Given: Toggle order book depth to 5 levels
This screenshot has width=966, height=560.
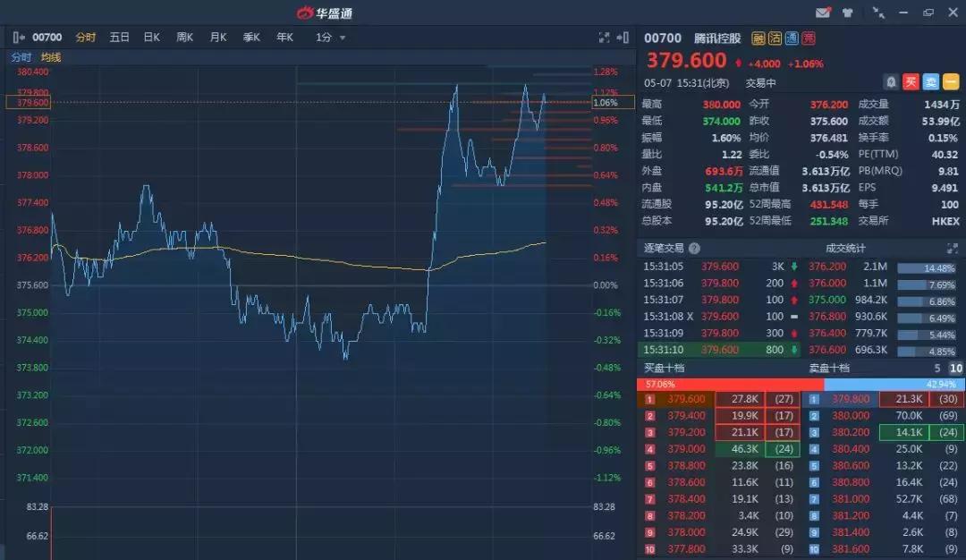Looking at the screenshot, I should click(936, 369).
